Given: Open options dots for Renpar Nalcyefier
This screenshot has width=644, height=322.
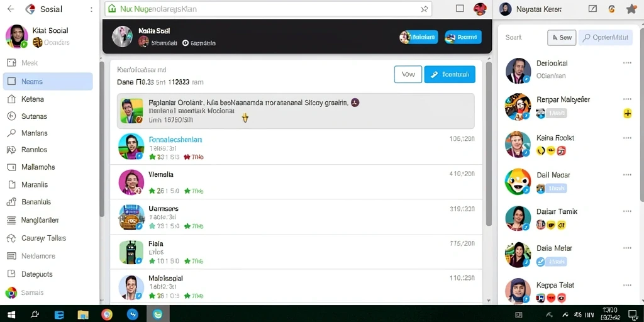Looking at the screenshot, I should tap(627, 99).
